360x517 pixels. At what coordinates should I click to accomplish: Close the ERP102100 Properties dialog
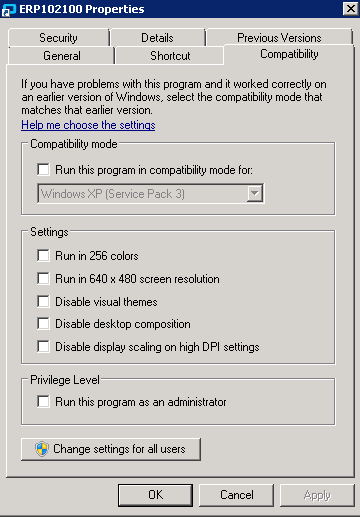point(351,8)
